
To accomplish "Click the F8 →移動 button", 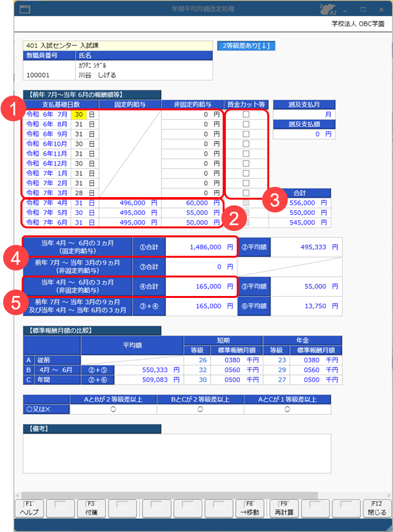I will pyautogui.click(x=250, y=508).
